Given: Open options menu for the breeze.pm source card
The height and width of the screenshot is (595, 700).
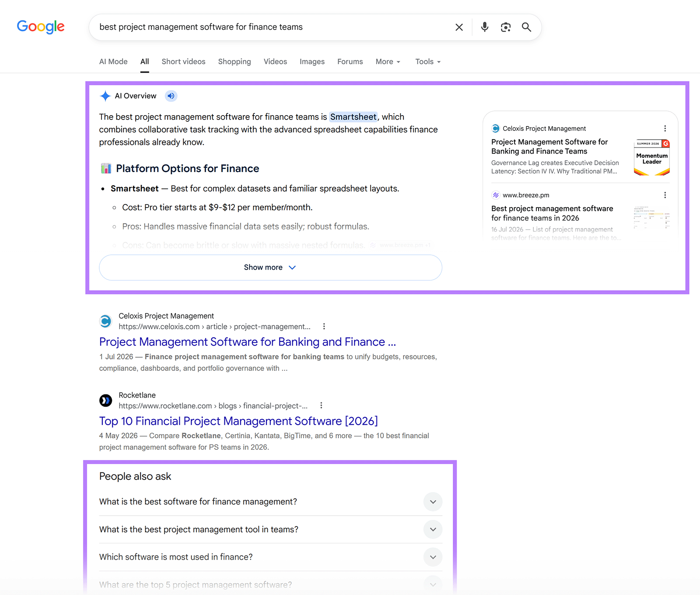Looking at the screenshot, I should (x=665, y=195).
